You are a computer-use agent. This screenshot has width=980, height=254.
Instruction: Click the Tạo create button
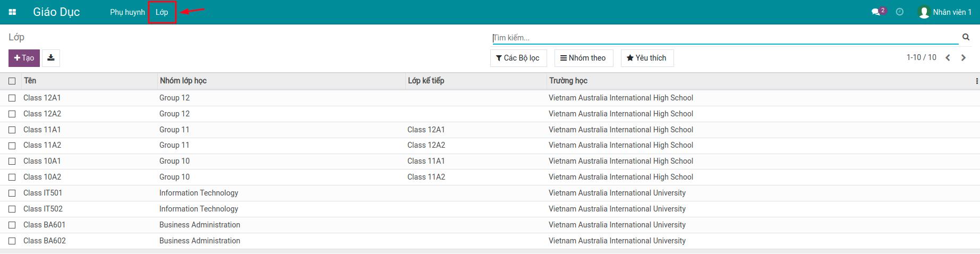(x=24, y=58)
